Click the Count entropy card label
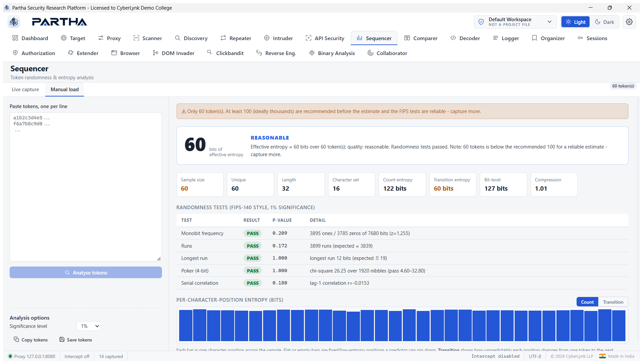The image size is (643, 364). (x=398, y=180)
